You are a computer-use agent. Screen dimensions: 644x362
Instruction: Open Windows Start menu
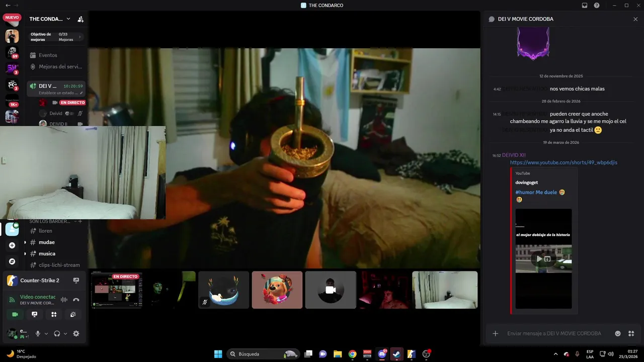(x=218, y=354)
